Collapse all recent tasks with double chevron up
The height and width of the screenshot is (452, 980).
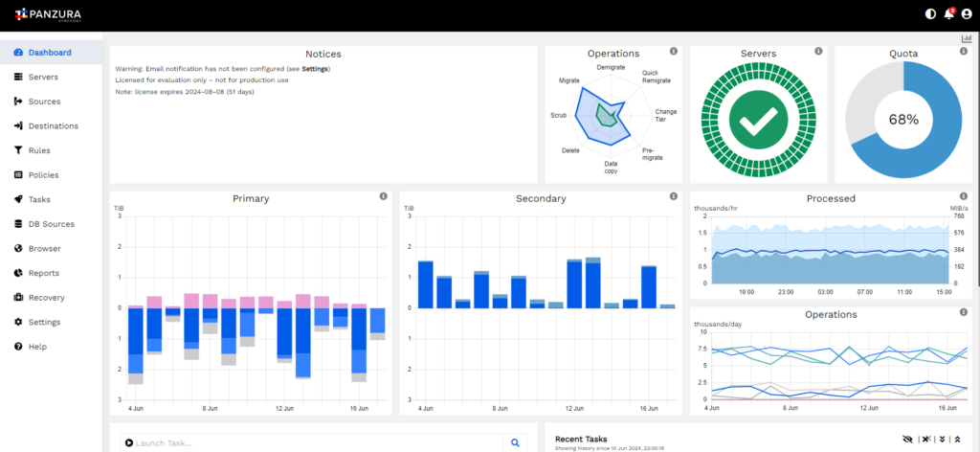pos(957,440)
